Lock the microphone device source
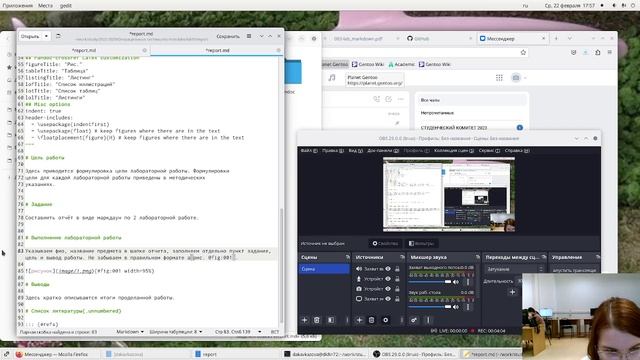The height and width of the screenshot is (360, 640). 397,279
